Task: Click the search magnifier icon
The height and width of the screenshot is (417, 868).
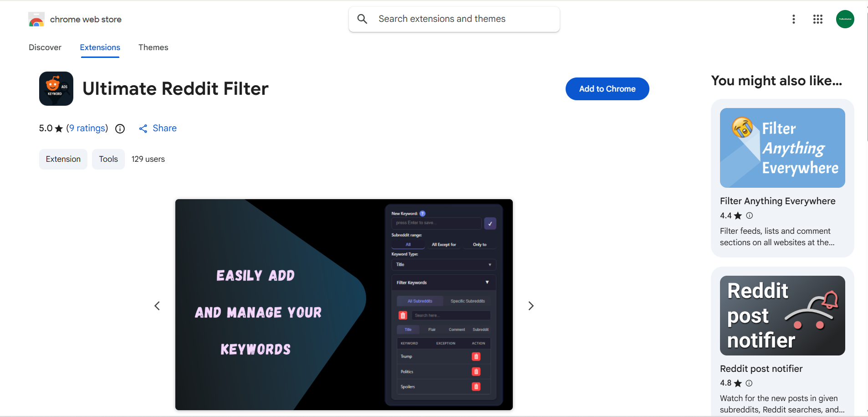Action: click(x=363, y=19)
